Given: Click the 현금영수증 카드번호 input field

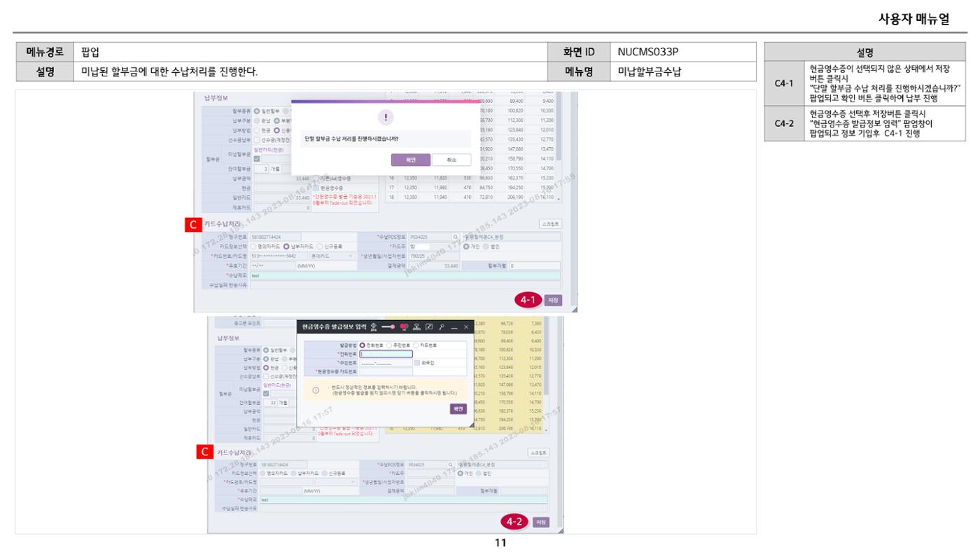Looking at the screenshot, I should click(x=386, y=372).
